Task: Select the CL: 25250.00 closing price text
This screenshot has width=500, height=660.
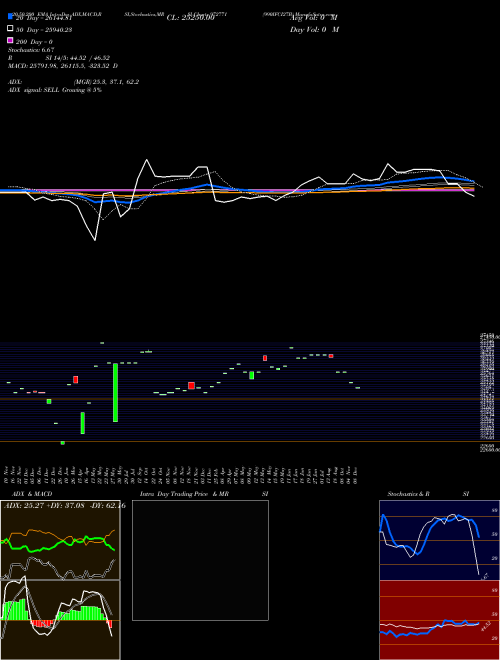Action: click(191, 18)
